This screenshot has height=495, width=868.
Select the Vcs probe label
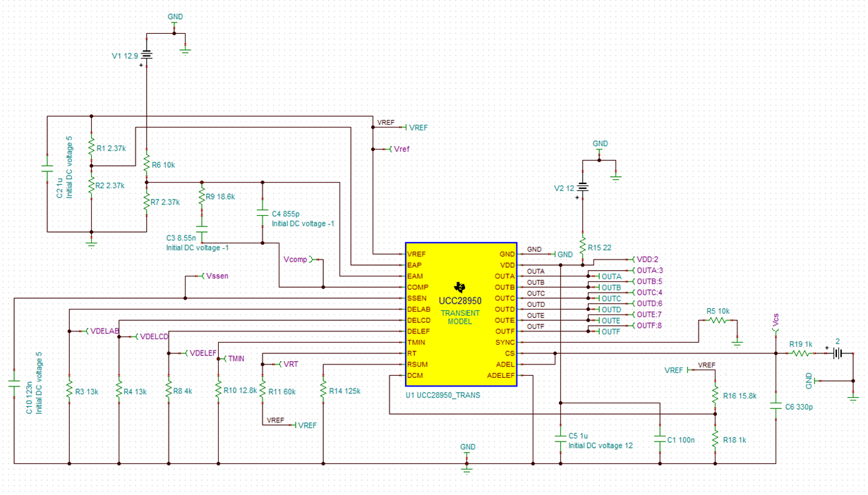click(776, 321)
